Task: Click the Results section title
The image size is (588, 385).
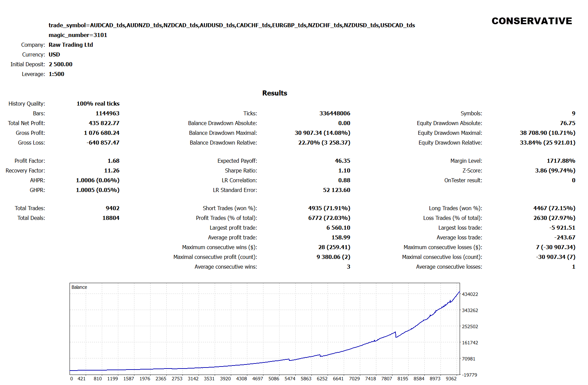Action: click(275, 93)
